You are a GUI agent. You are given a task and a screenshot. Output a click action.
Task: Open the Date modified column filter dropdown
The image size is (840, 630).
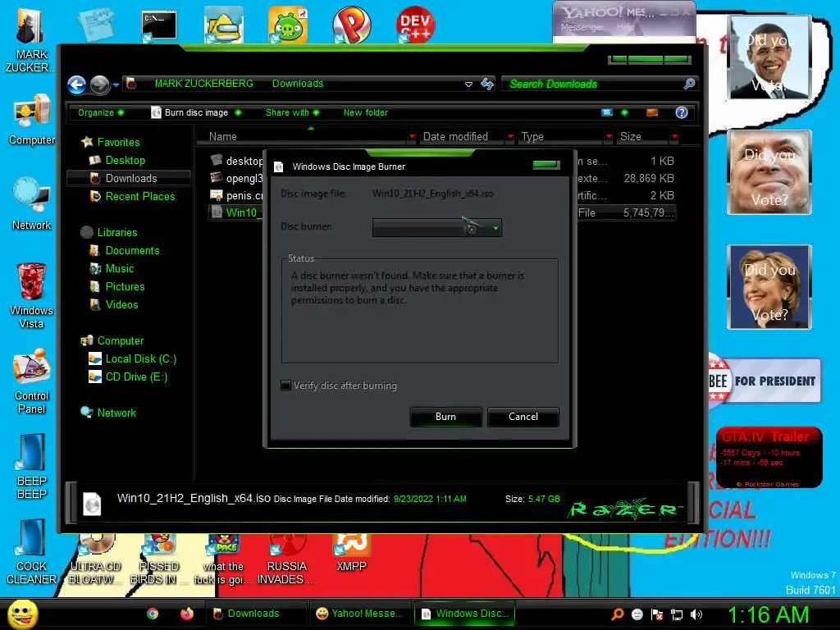[x=510, y=137]
